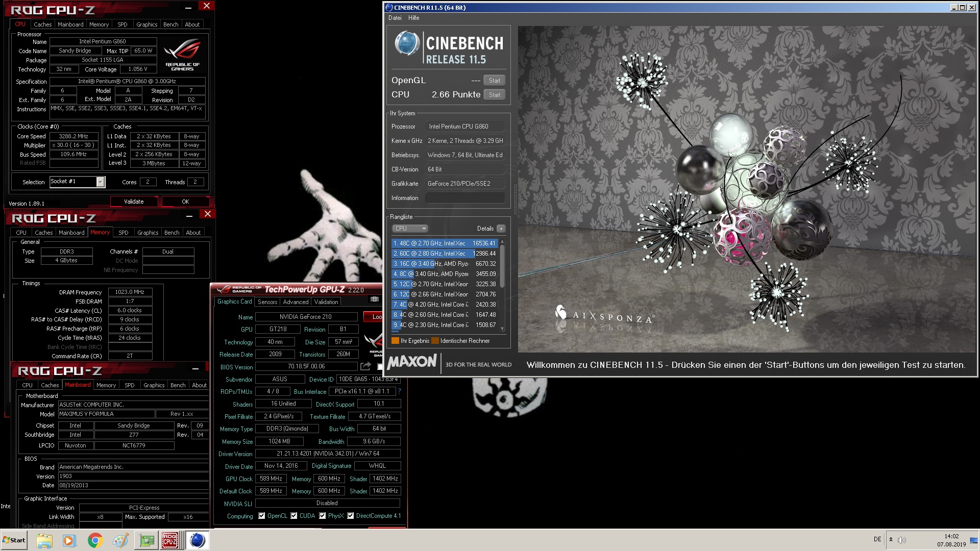Toggle the OpenCL checkbox in GPU-Z

point(262,516)
